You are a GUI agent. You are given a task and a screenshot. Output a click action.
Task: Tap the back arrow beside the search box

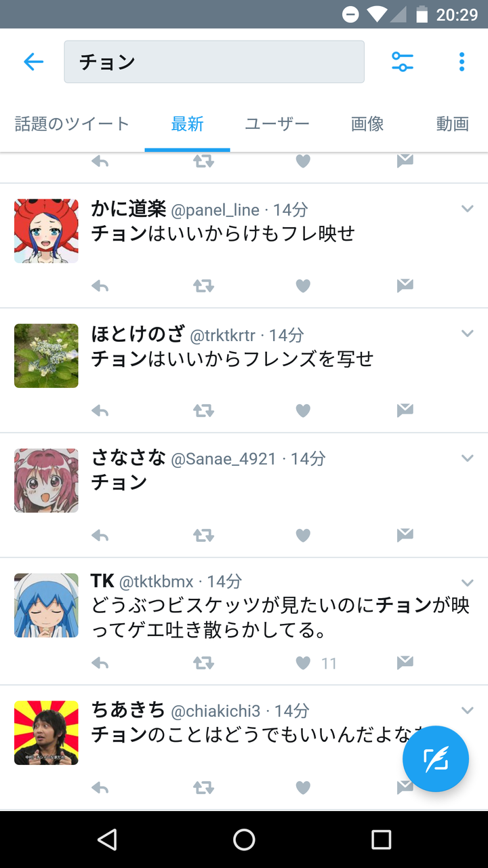tap(33, 62)
